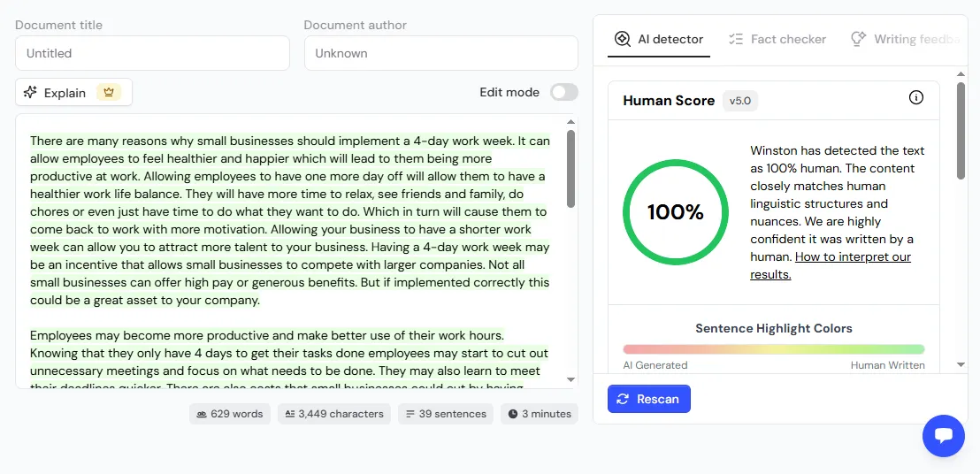The width and height of the screenshot is (980, 474).
Task: Click results panel scroll down arrow
Action: tap(961, 364)
